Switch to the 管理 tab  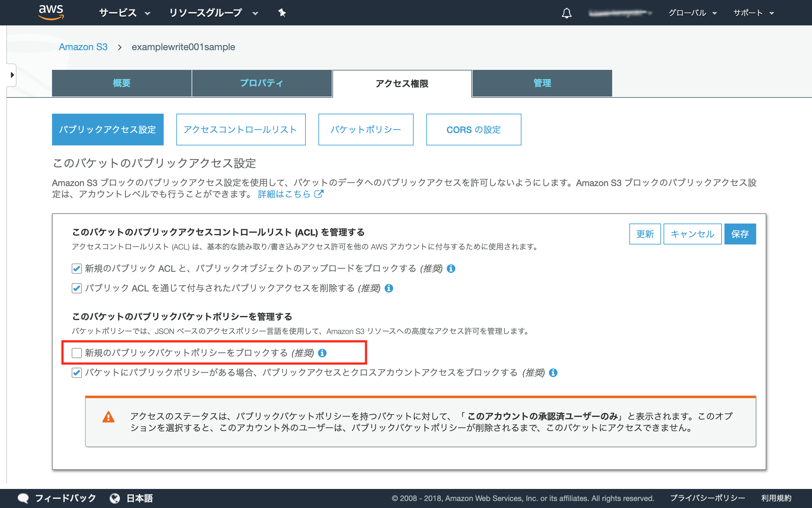pyautogui.click(x=542, y=83)
